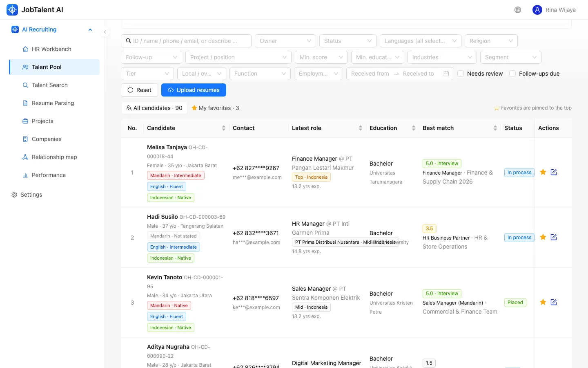Click Rina Wijaya's user avatar

(x=537, y=10)
